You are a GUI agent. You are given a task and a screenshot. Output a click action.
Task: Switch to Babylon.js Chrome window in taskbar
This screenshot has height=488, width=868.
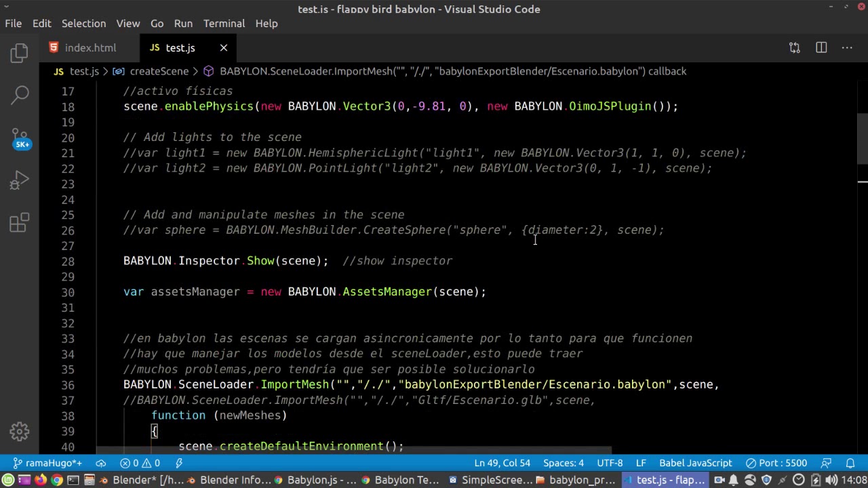coord(315,481)
